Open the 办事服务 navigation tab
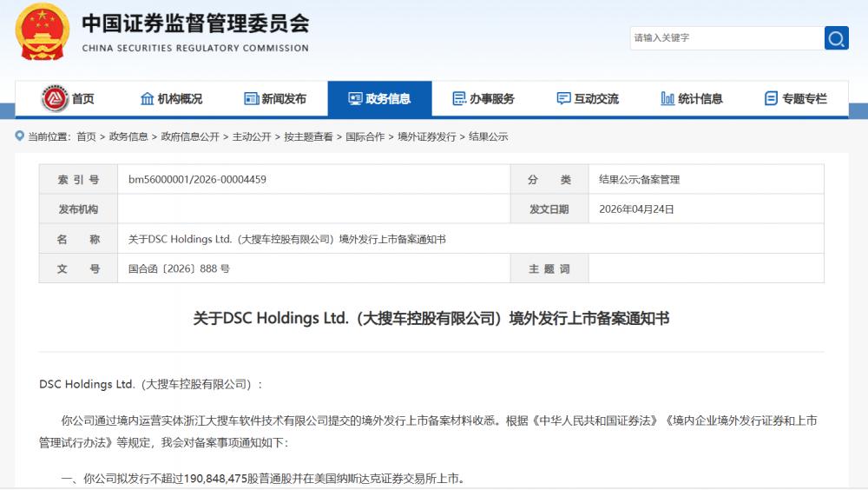Viewport: 868px width, 490px height. [x=483, y=99]
